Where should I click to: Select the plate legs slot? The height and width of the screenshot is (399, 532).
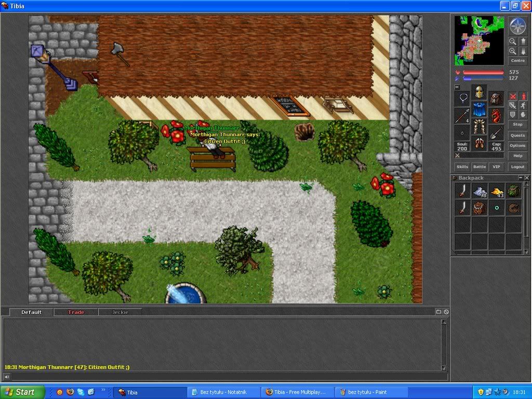[x=479, y=126]
